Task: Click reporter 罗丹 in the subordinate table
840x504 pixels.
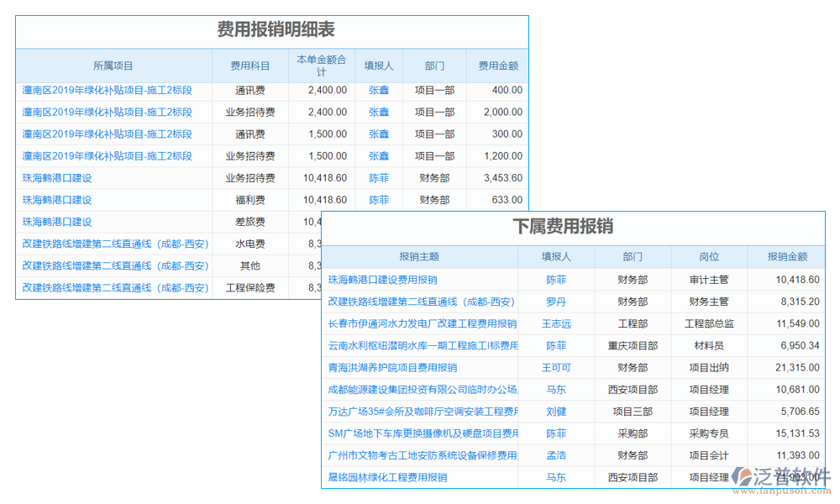Action: pyautogui.click(x=556, y=302)
